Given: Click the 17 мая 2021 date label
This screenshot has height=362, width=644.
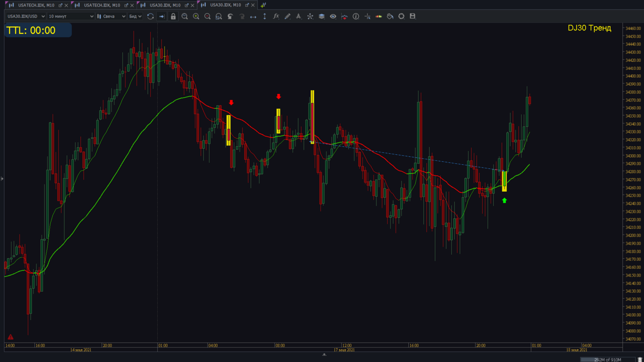Looking at the screenshot, I should (x=344, y=350).
